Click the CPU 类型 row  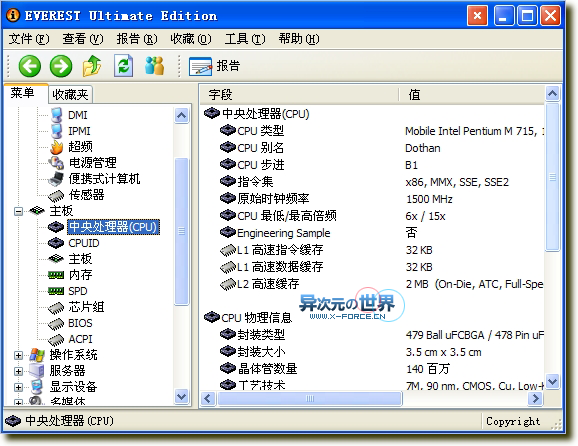(372, 131)
